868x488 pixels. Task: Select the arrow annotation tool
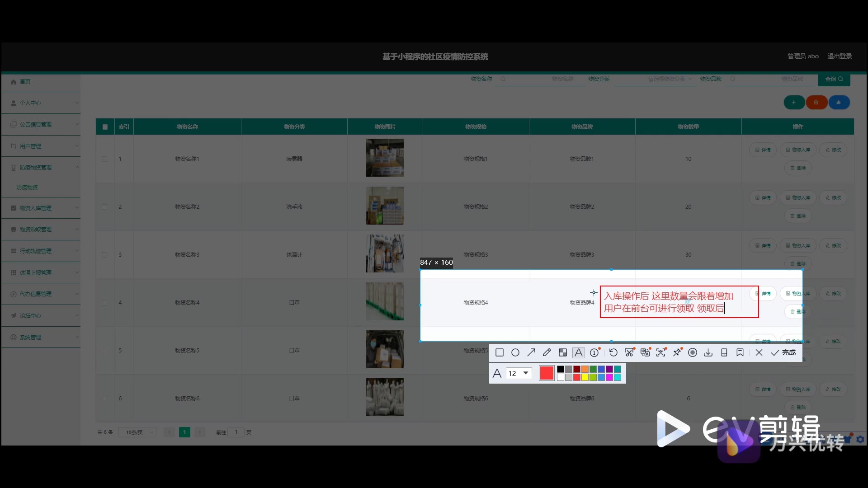531,352
